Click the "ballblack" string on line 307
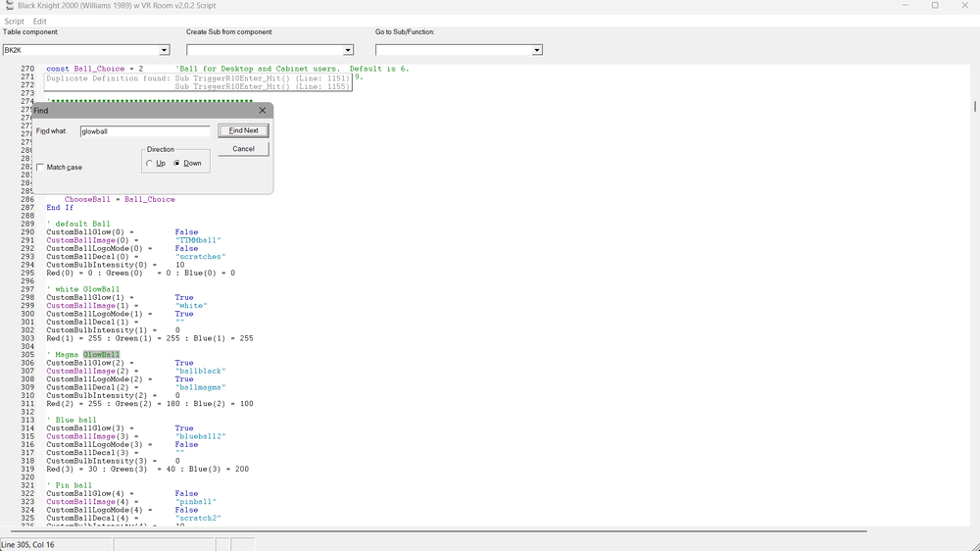980x551 pixels. pos(201,371)
